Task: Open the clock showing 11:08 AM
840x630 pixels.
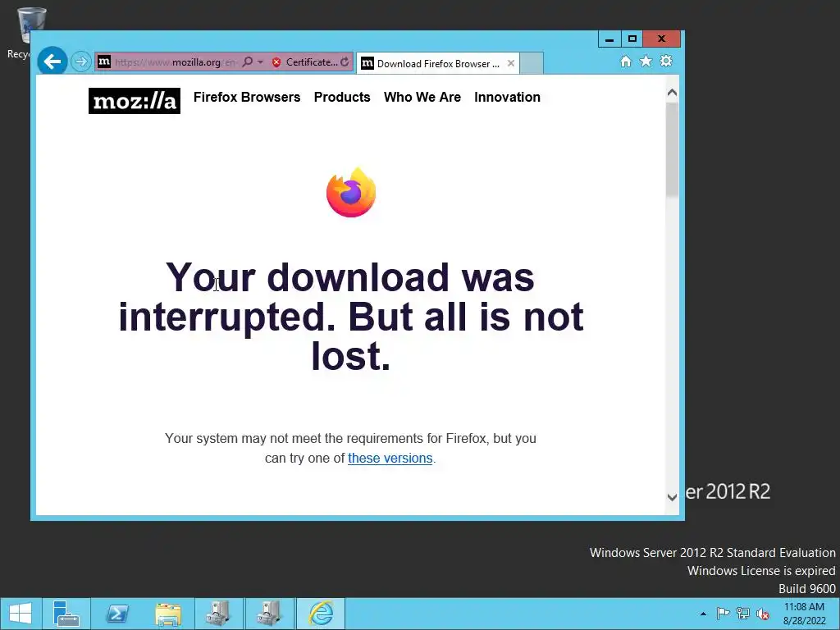Action: (x=804, y=614)
